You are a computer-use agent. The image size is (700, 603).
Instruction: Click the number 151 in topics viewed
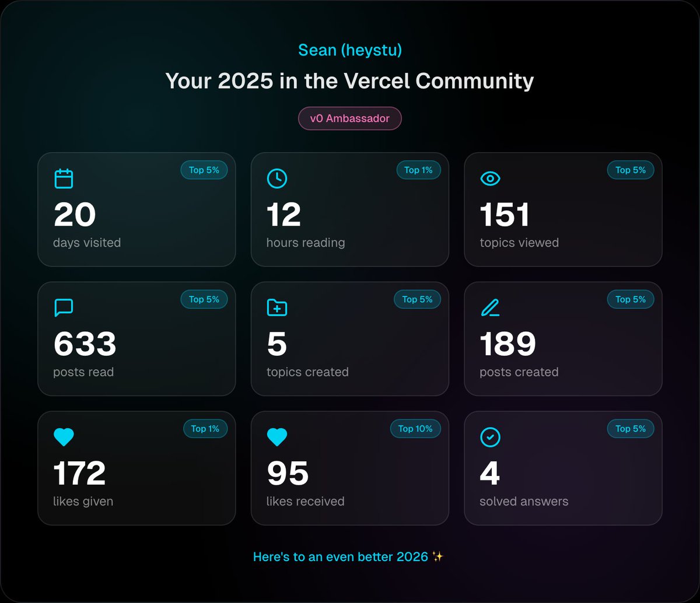505,214
